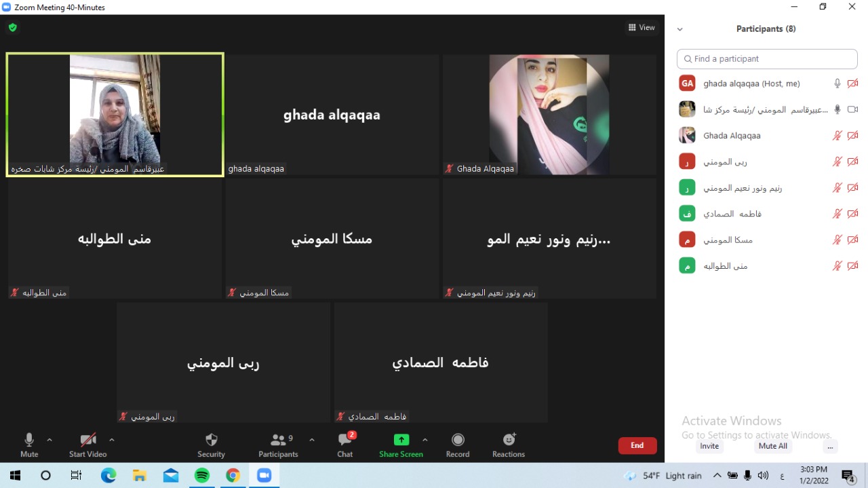Open the Security shield icon

click(211, 440)
